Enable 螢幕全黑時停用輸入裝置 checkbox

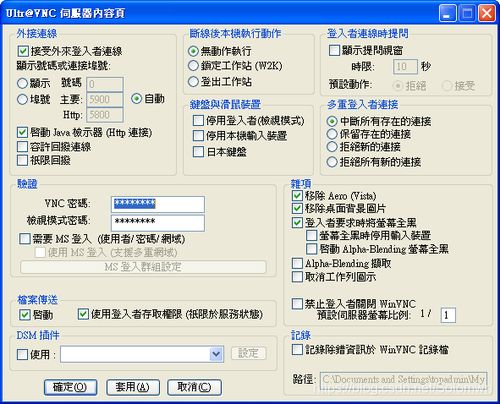(x=312, y=236)
